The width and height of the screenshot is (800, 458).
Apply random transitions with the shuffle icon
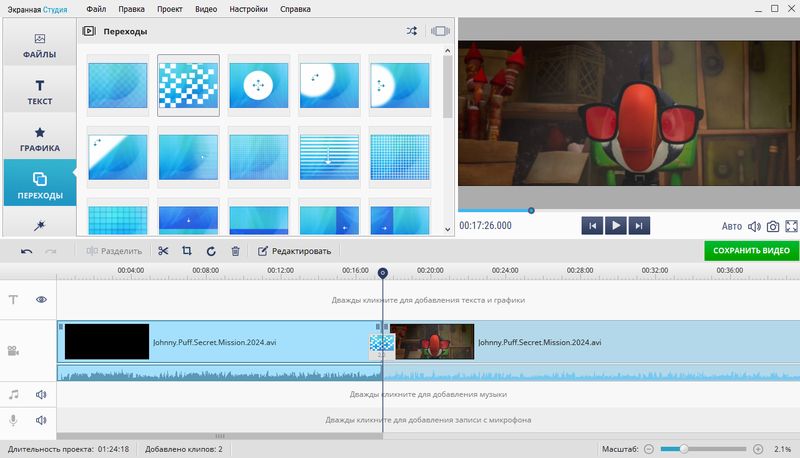412,31
